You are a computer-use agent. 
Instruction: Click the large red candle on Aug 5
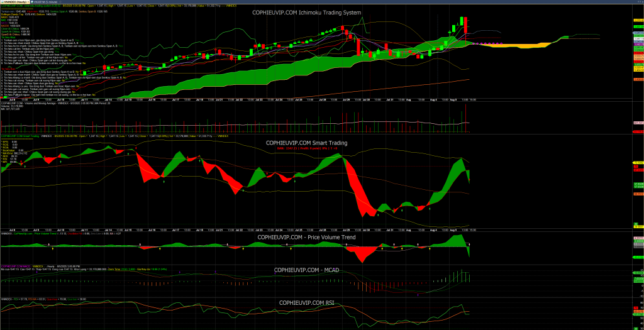(x=466, y=25)
